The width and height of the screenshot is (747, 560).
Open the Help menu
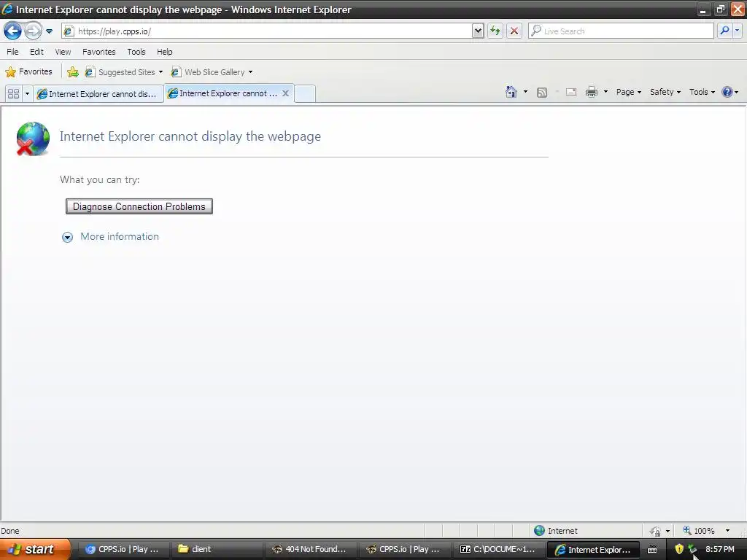(x=165, y=52)
